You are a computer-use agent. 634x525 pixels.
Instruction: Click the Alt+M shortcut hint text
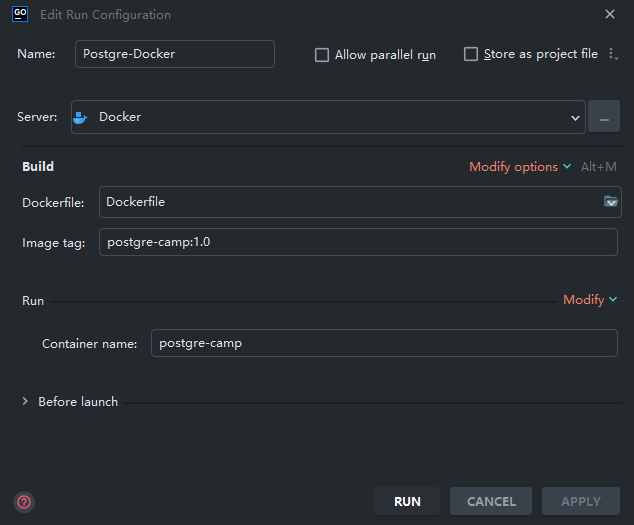click(599, 167)
